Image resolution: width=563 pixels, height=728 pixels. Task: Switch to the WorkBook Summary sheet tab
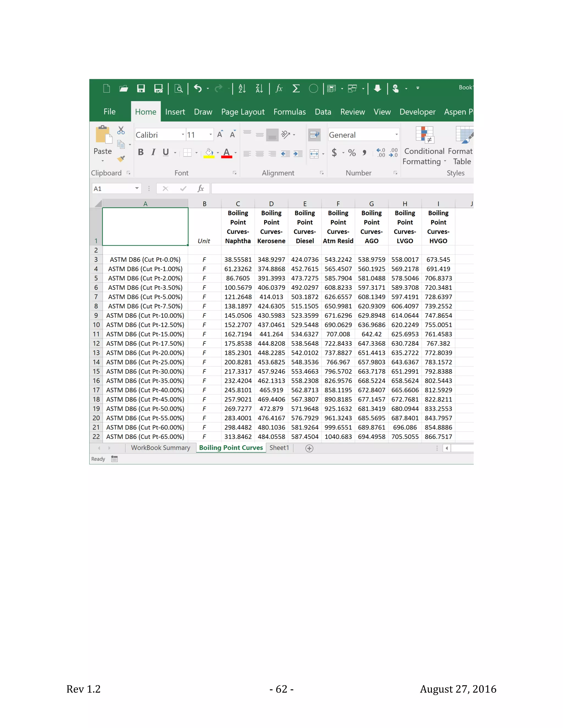161,448
